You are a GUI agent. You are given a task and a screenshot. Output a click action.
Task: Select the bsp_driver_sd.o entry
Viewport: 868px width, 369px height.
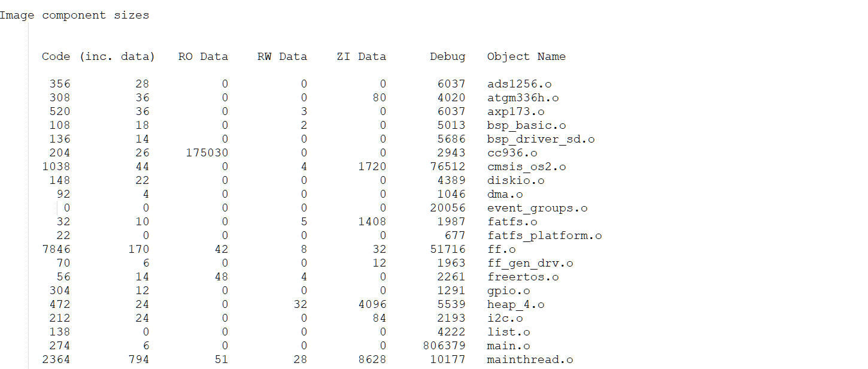coord(541,139)
